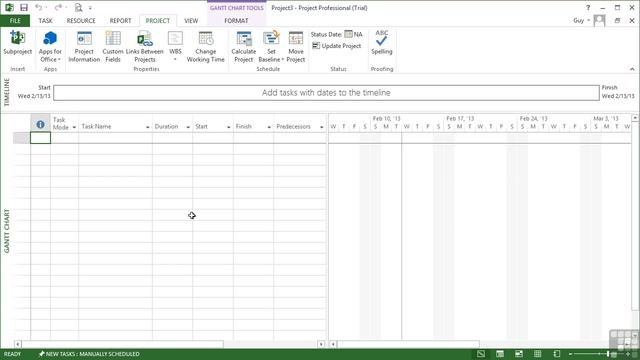Save the project with the Quick Access icon

[24, 7]
